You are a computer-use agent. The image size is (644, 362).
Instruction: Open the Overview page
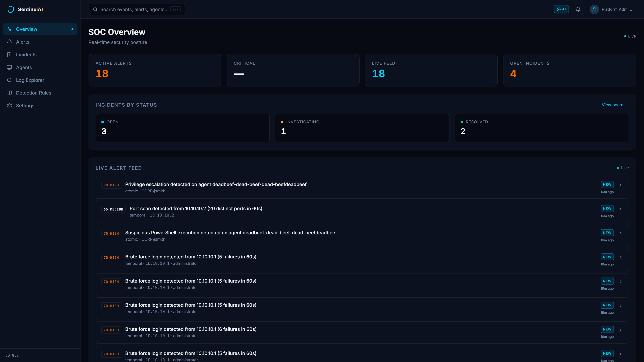(40, 29)
